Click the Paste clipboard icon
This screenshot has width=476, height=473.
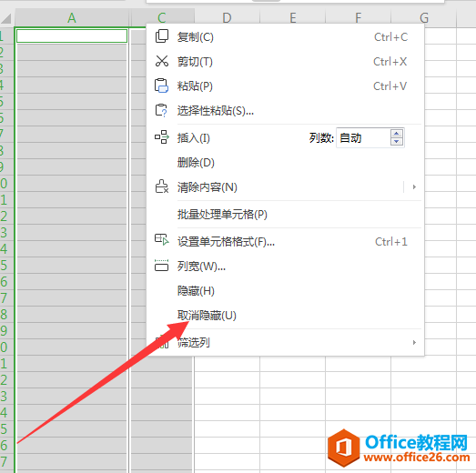[x=161, y=86]
